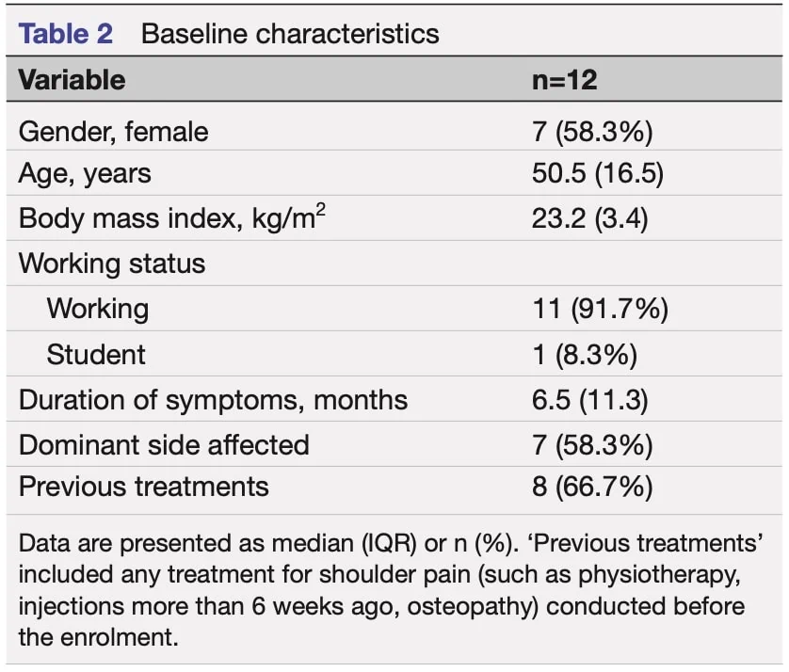Viewport: 789px width, 672px height.
Task: Select the 'Gender, female' row label
Action: pos(113,132)
